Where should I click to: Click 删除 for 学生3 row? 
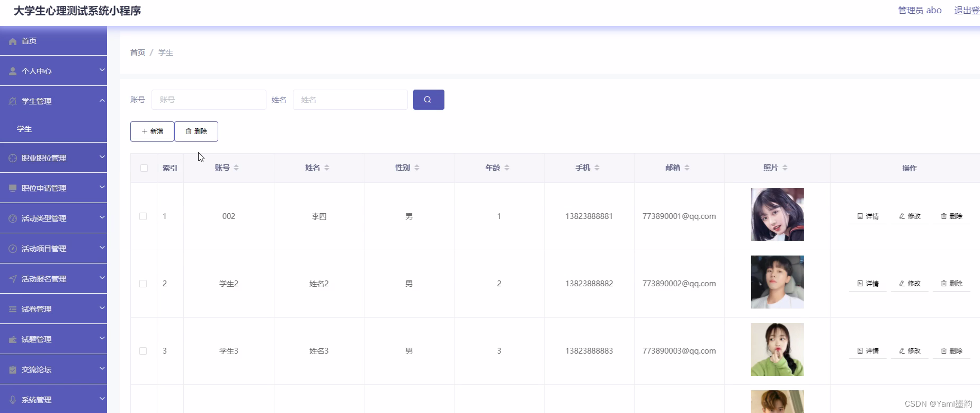(951, 351)
